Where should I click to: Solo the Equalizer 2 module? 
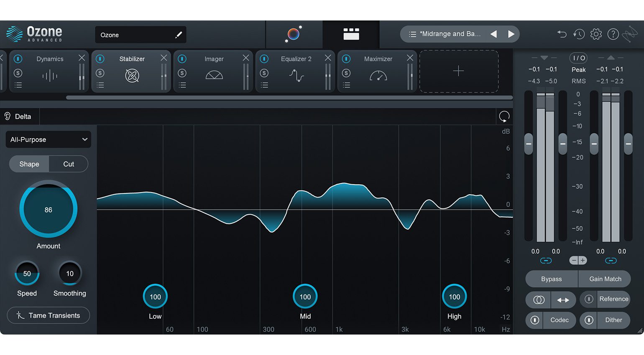click(264, 72)
